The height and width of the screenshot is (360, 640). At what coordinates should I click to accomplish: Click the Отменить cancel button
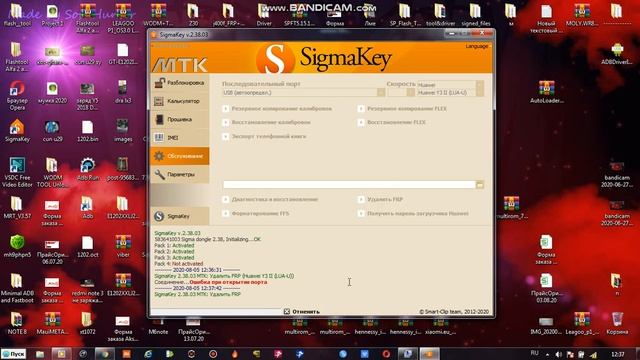302,311
